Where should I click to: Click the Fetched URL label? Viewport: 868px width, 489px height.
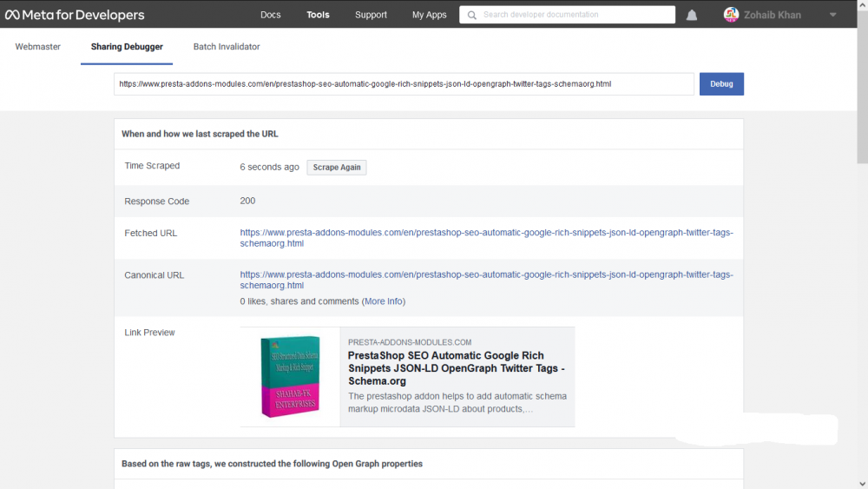click(x=150, y=233)
